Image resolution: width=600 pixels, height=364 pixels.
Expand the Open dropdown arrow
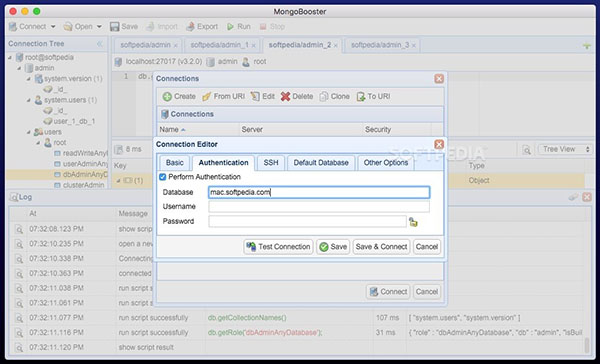tap(99, 26)
